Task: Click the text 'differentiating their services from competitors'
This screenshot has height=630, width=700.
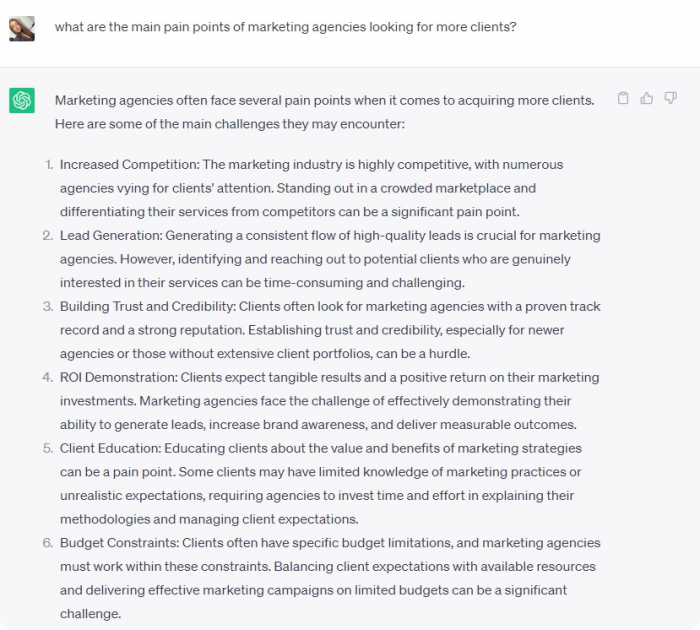Action: pyautogui.click(x=197, y=212)
